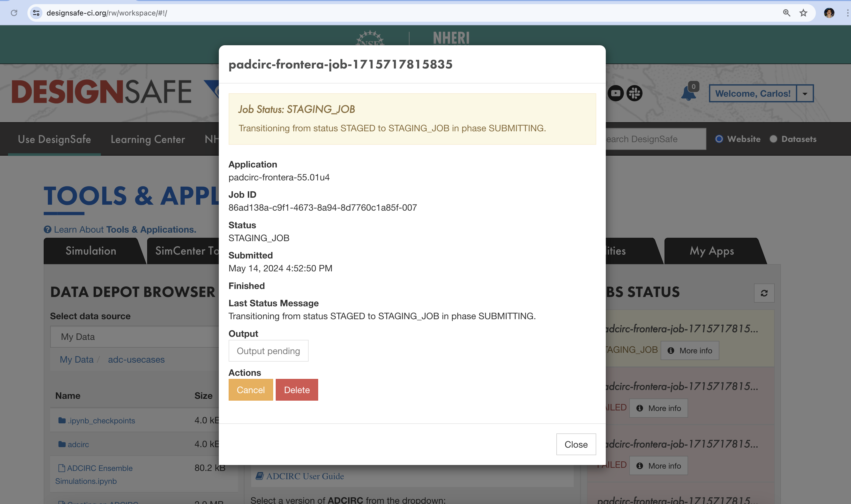Click the browser address bar URL
Screen dimensions: 851x504
pyautogui.click(x=107, y=13)
